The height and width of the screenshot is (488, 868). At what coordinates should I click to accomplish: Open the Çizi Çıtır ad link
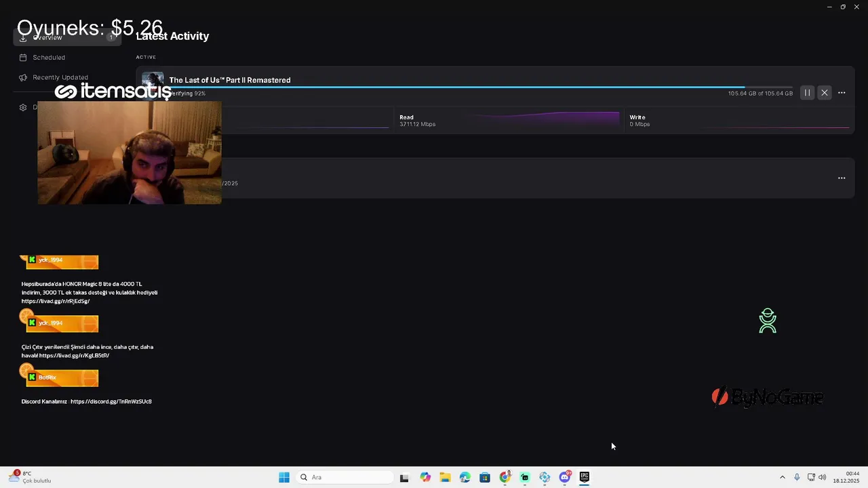tap(74, 355)
